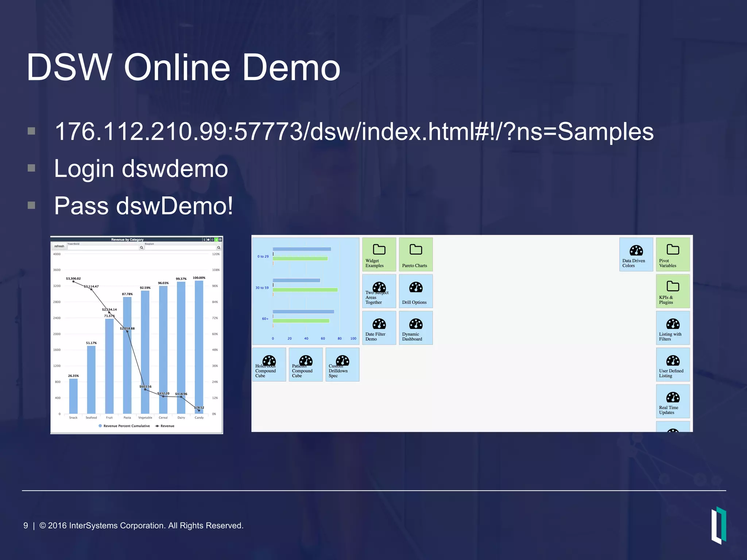Click the YearSold filter search icon
The image size is (747, 560).
click(142, 248)
